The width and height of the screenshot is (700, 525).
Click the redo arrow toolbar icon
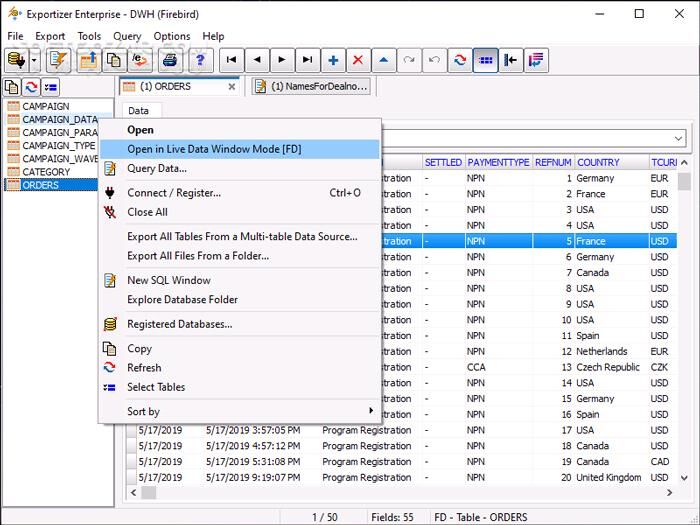pos(409,60)
